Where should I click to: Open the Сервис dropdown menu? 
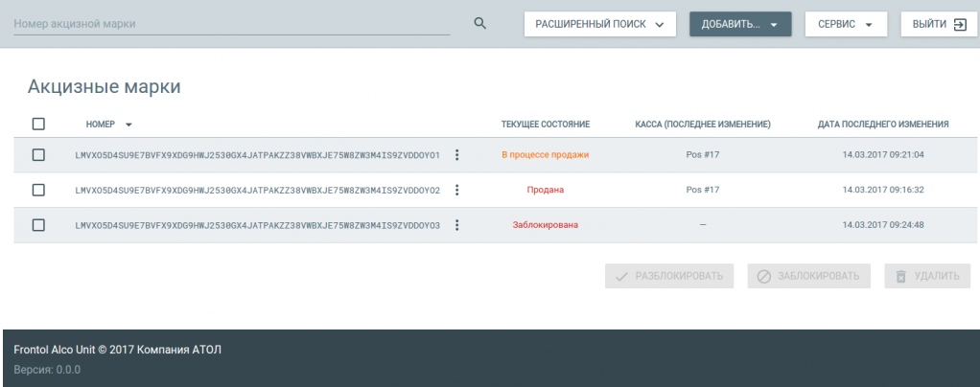(845, 25)
